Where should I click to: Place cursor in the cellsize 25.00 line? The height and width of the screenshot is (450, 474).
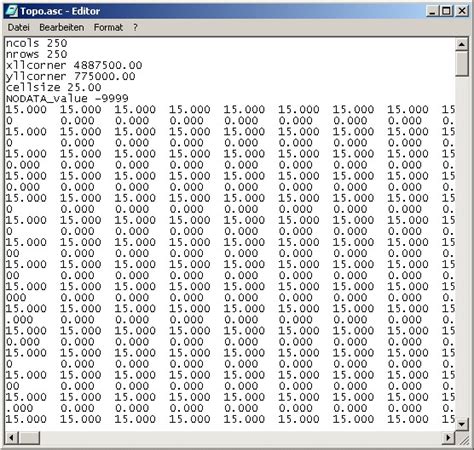53,88
